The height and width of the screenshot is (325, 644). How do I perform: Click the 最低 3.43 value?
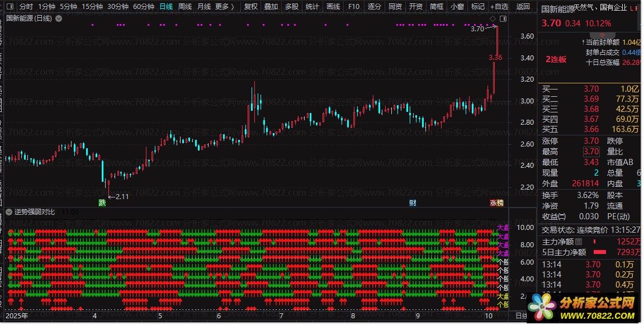(591, 162)
